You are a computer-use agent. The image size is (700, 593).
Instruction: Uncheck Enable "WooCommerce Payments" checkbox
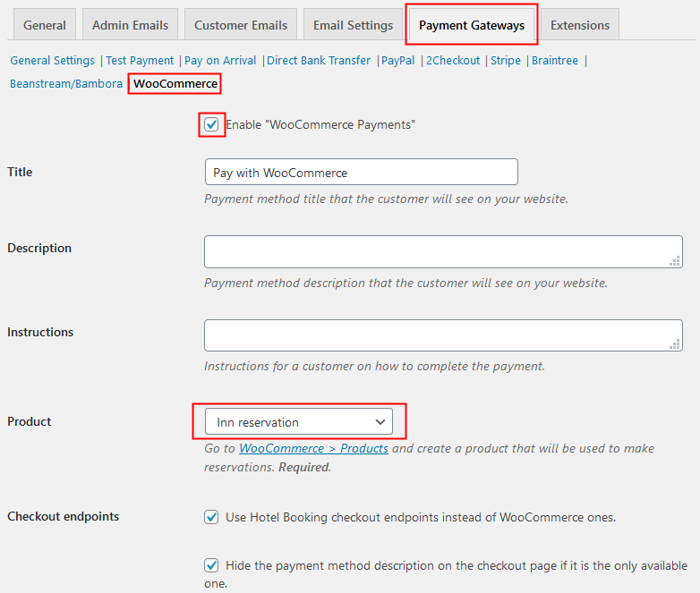point(211,125)
